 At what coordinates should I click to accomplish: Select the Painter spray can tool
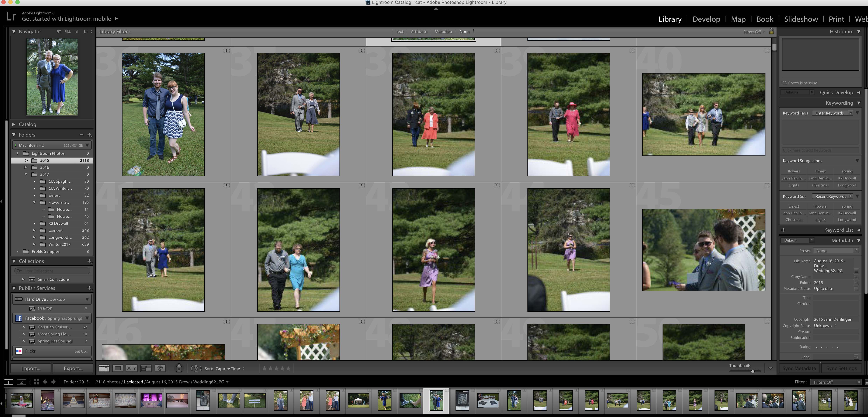pyautogui.click(x=179, y=368)
